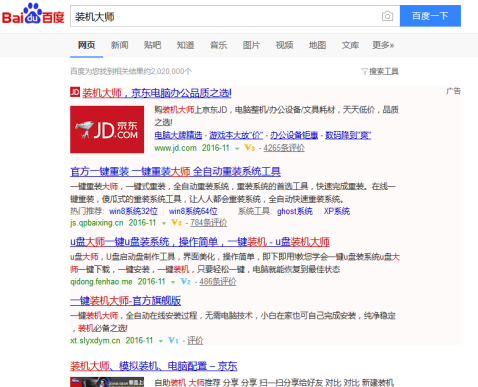Click the JD.COM red logo thumbnail
The height and width of the screenshot is (387, 478).
[x=107, y=129]
